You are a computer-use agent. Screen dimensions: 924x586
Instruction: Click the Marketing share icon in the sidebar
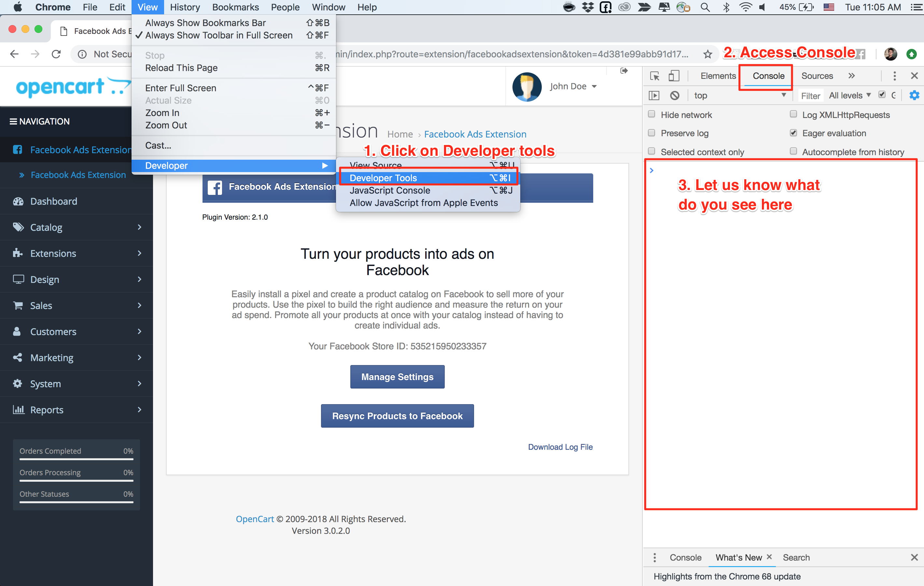click(18, 358)
